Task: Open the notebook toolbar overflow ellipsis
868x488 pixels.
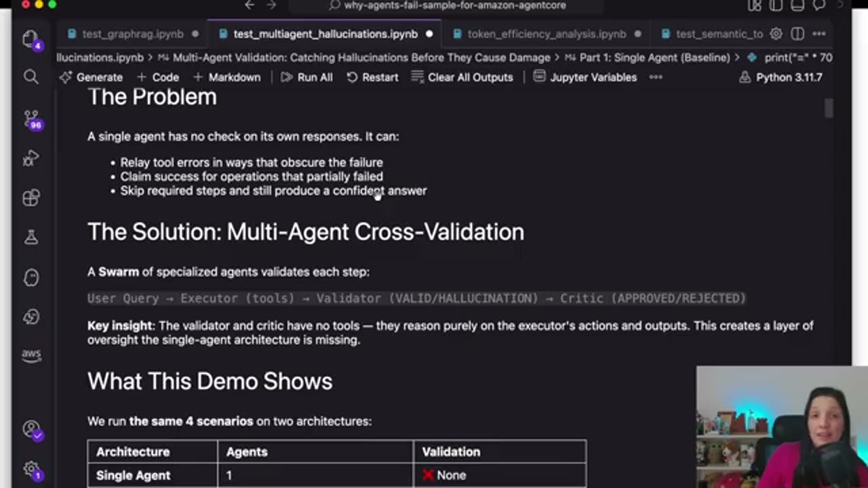Action: tap(656, 77)
